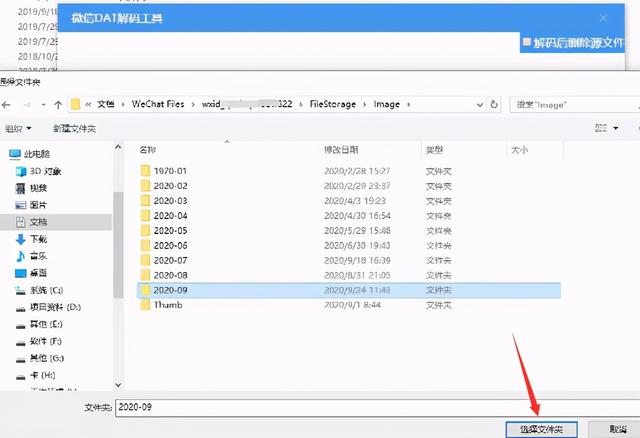Screen dimensions: 640x438
Task: Click the date 2020/2/28 15:27
Action: (x=357, y=171)
